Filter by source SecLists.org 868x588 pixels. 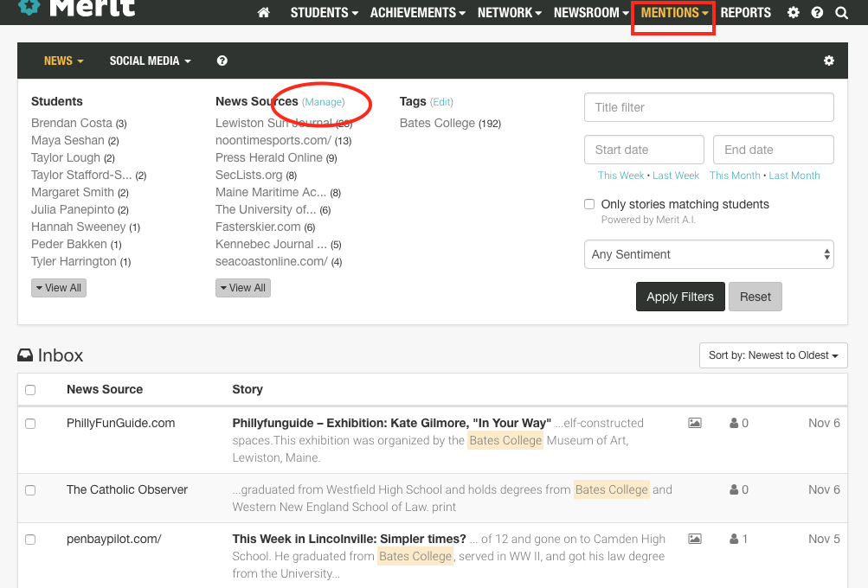click(249, 175)
